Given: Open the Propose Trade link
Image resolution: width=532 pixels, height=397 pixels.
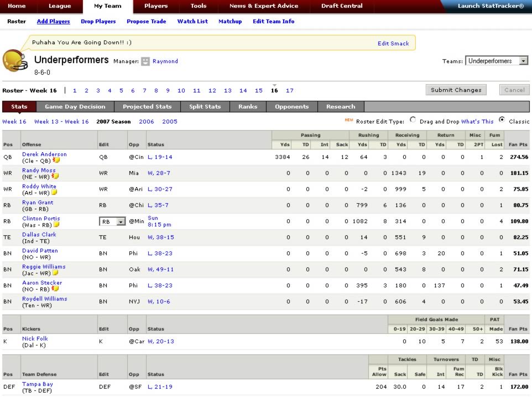Looking at the screenshot, I should pyautogui.click(x=146, y=22).
